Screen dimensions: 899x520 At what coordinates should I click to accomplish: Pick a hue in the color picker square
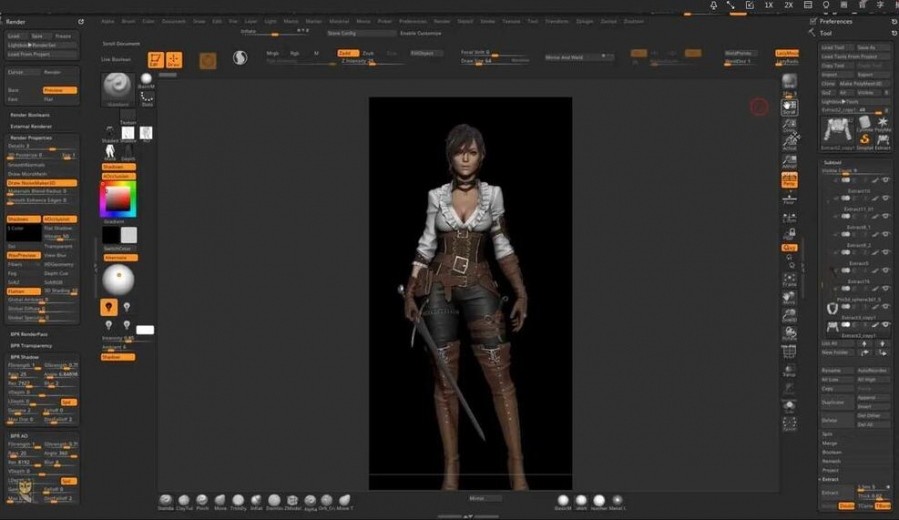(119, 199)
